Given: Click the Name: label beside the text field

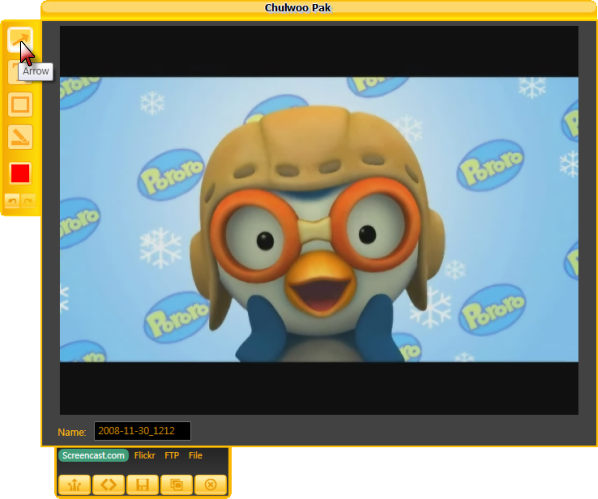Looking at the screenshot, I should 72,432.
